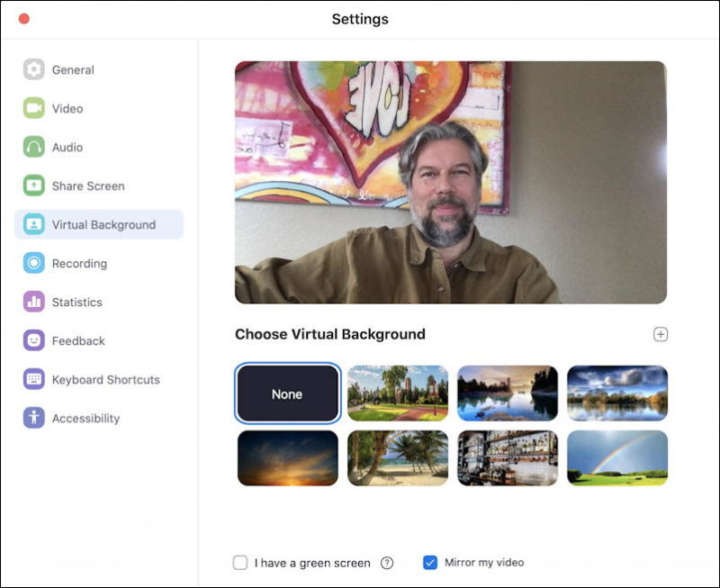Select the bar shelves background

click(508, 458)
